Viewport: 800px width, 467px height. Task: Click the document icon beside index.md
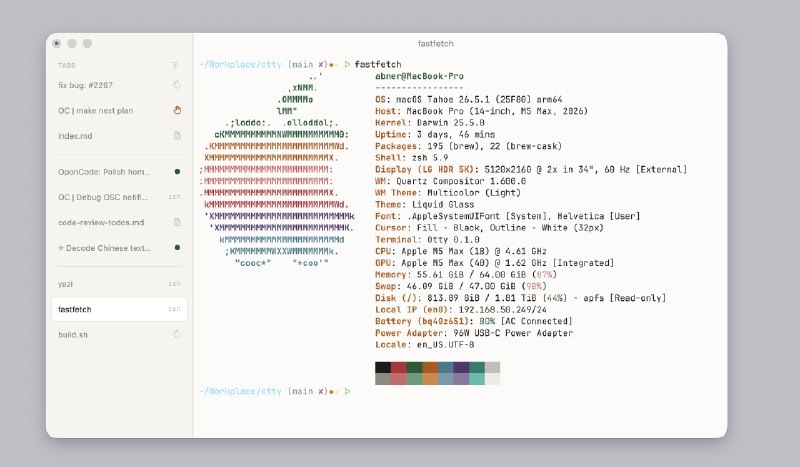pos(177,136)
